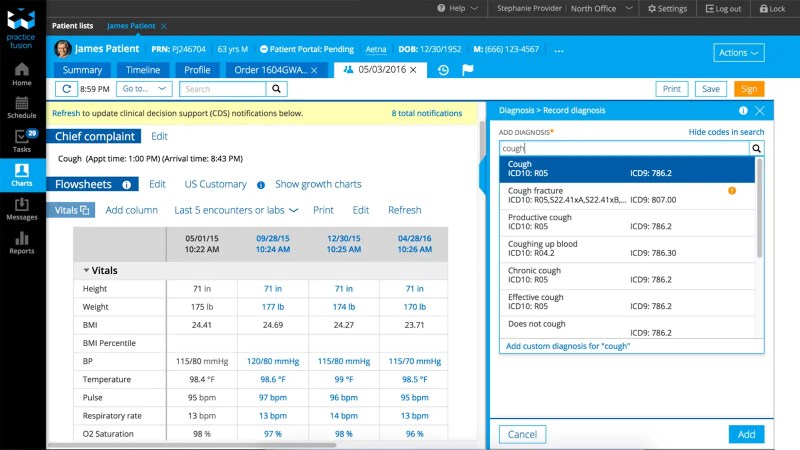Click the Vitals pop-out icon button
The width and height of the screenshot is (800, 450).
pyautogui.click(x=85, y=210)
